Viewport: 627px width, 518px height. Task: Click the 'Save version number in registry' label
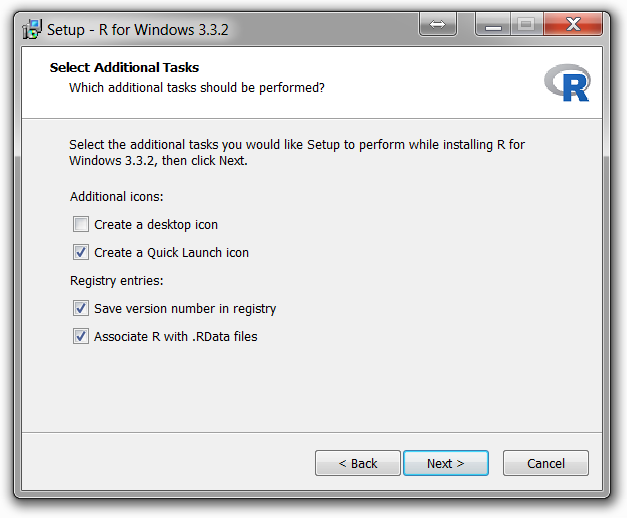pos(185,309)
